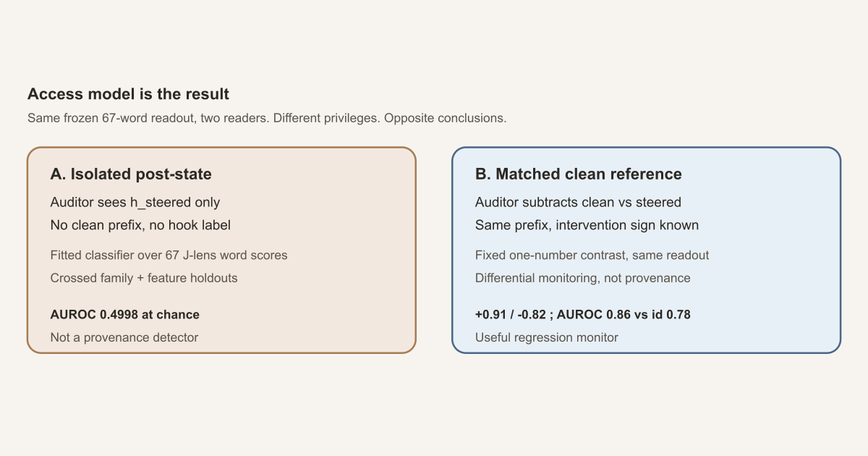Click the tan-bordered panel A card

[x=221, y=250]
